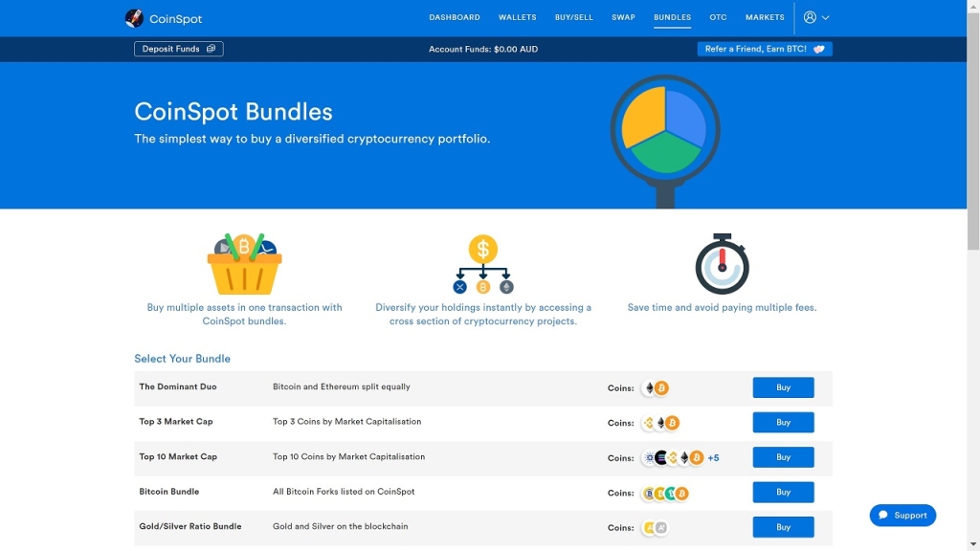Viewport: 980px width, 551px height.
Task: Click the dollar diversify hierarchy icon
Action: (482, 264)
